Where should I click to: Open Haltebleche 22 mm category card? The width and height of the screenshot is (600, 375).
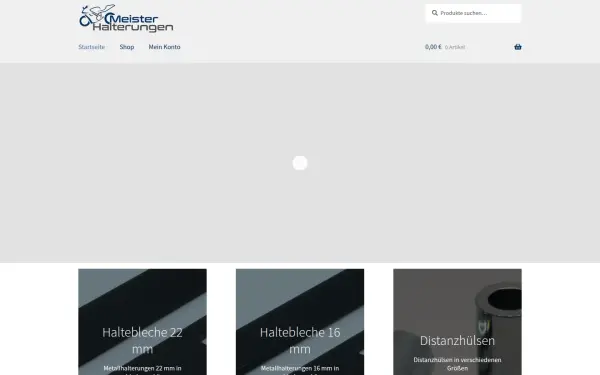point(142,322)
